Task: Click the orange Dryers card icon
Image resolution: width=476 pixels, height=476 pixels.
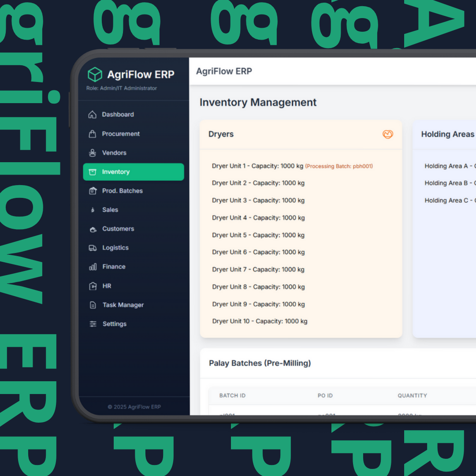Action: (x=387, y=134)
